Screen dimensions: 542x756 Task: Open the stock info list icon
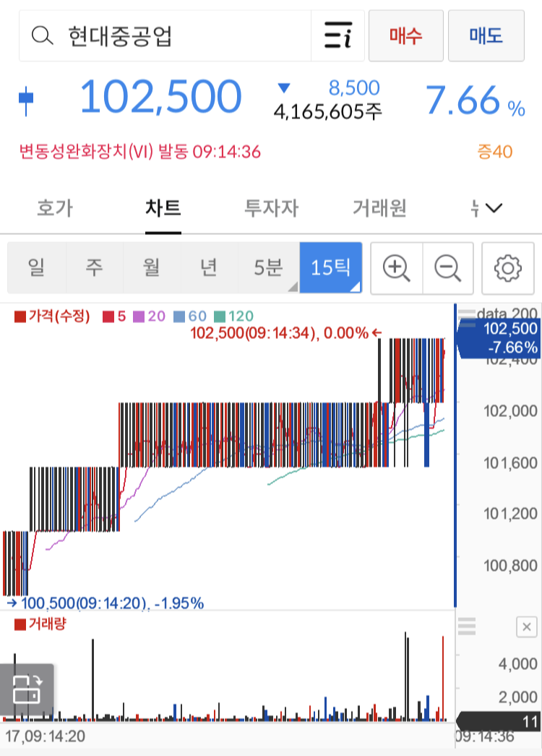[337, 35]
